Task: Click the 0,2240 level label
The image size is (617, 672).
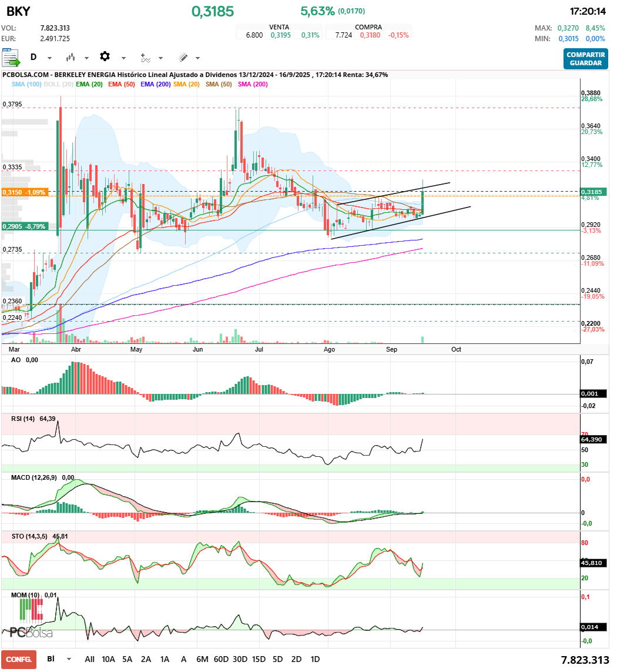Action: coord(12,317)
